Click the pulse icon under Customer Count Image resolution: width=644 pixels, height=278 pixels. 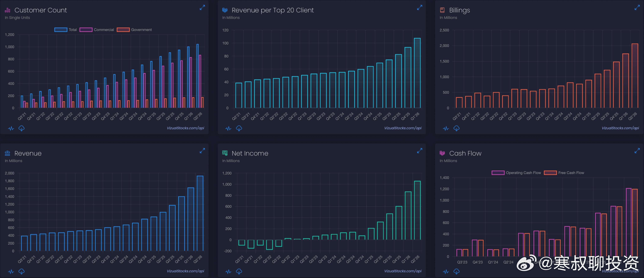pyautogui.click(x=11, y=128)
